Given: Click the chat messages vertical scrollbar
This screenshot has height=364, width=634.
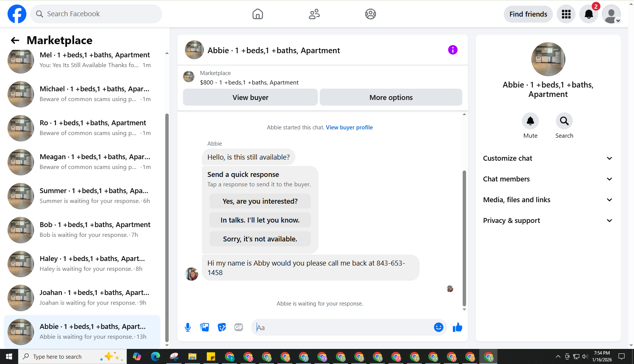Looking at the screenshot, I should point(464,238).
